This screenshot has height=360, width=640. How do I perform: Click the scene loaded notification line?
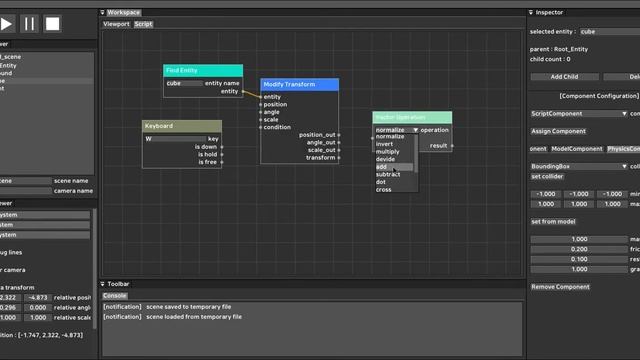coord(172,317)
